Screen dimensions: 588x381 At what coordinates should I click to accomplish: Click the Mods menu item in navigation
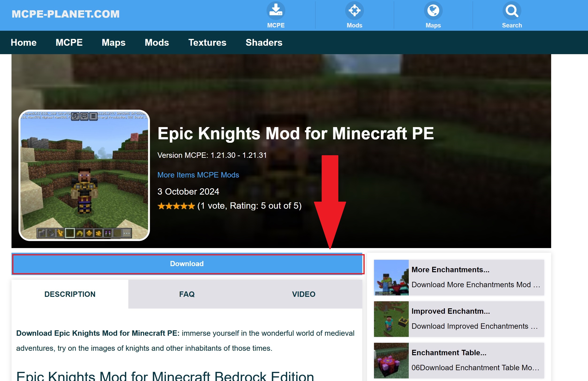click(157, 42)
